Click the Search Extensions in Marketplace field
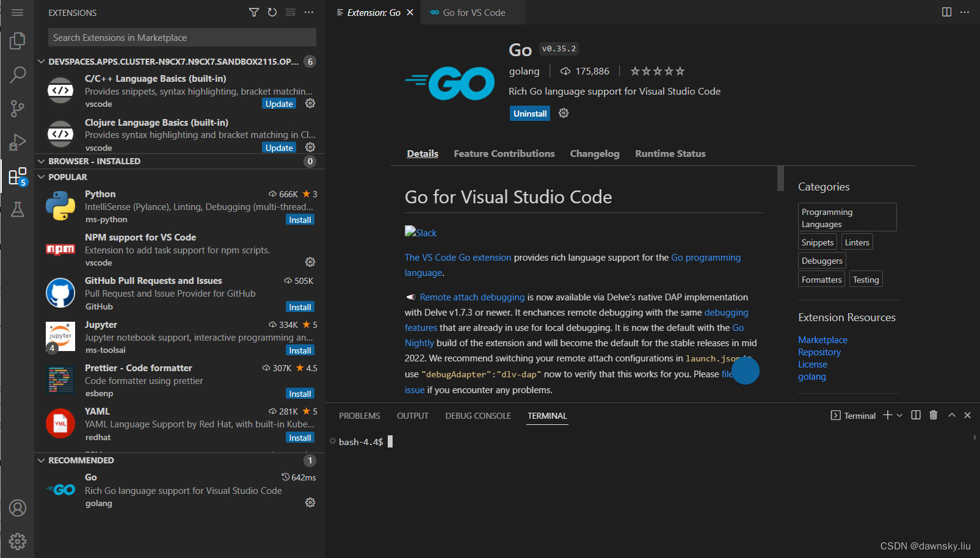The image size is (980, 558). point(182,37)
